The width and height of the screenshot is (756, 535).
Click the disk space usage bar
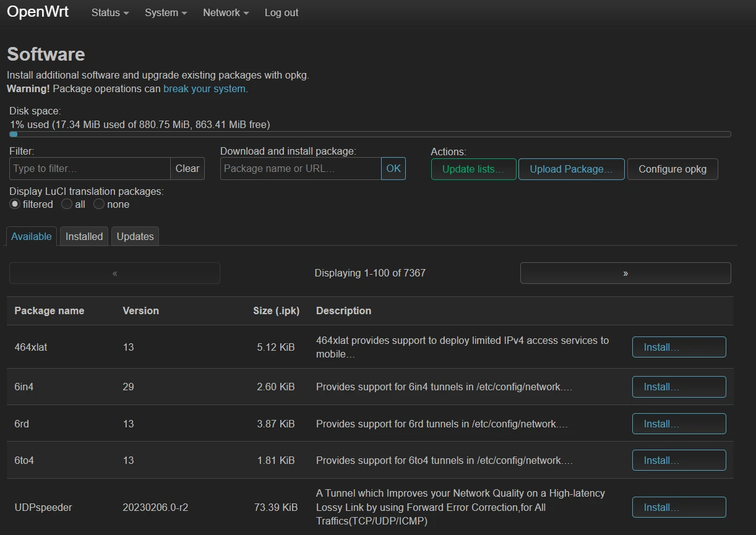pyautogui.click(x=370, y=134)
